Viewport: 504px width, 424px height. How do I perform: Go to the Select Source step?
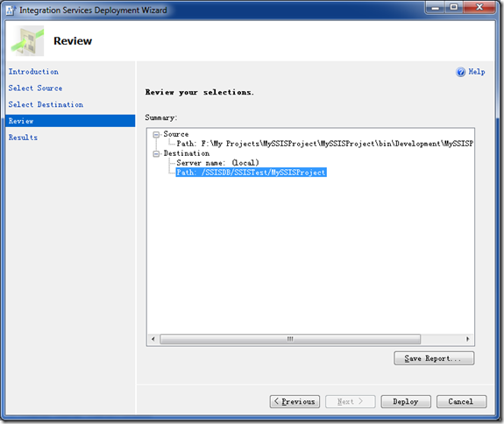click(35, 88)
